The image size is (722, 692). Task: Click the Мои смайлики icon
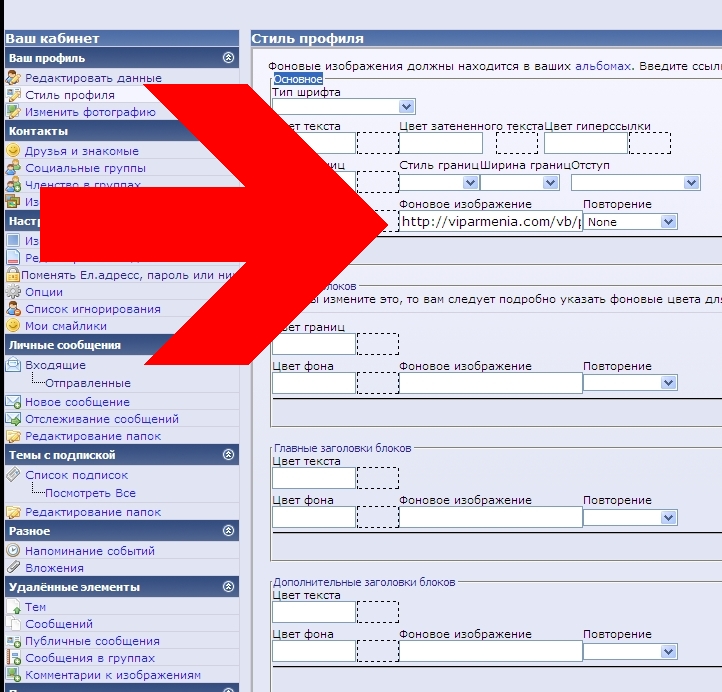13,326
